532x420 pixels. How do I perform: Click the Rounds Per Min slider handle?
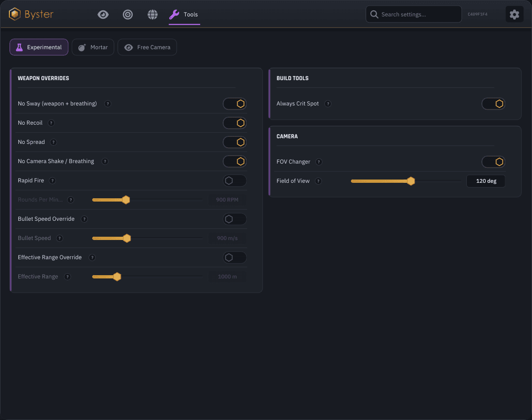[x=126, y=200]
